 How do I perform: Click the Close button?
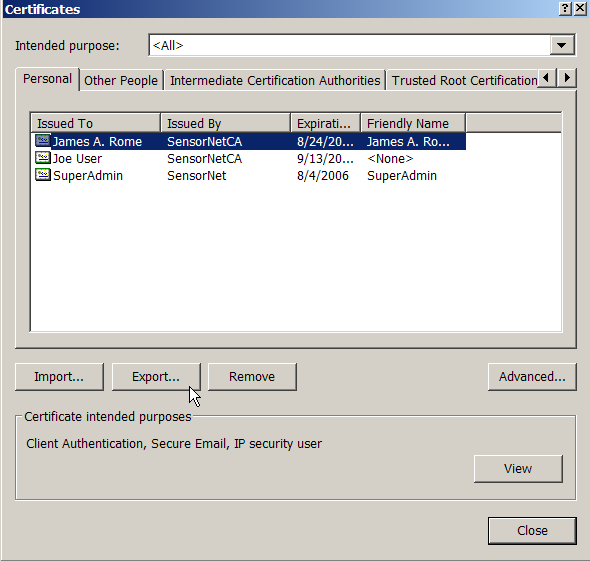pos(532,531)
